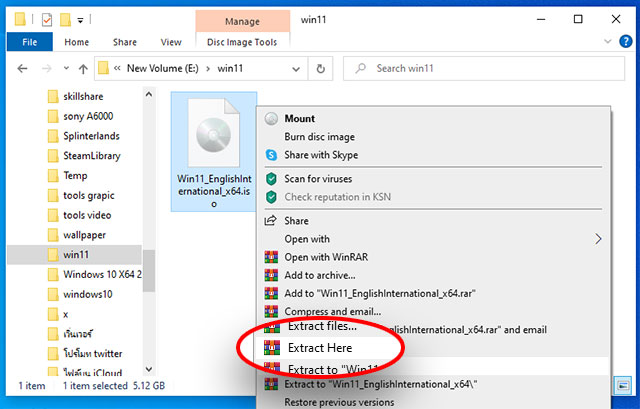Open the Windows 10 X64 2 folder

pyautogui.click(x=102, y=275)
